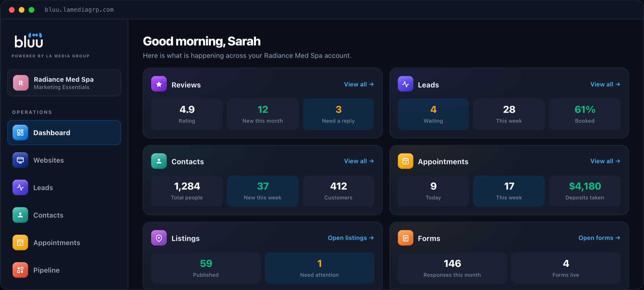Click the Leads card pulse icon

point(405,84)
